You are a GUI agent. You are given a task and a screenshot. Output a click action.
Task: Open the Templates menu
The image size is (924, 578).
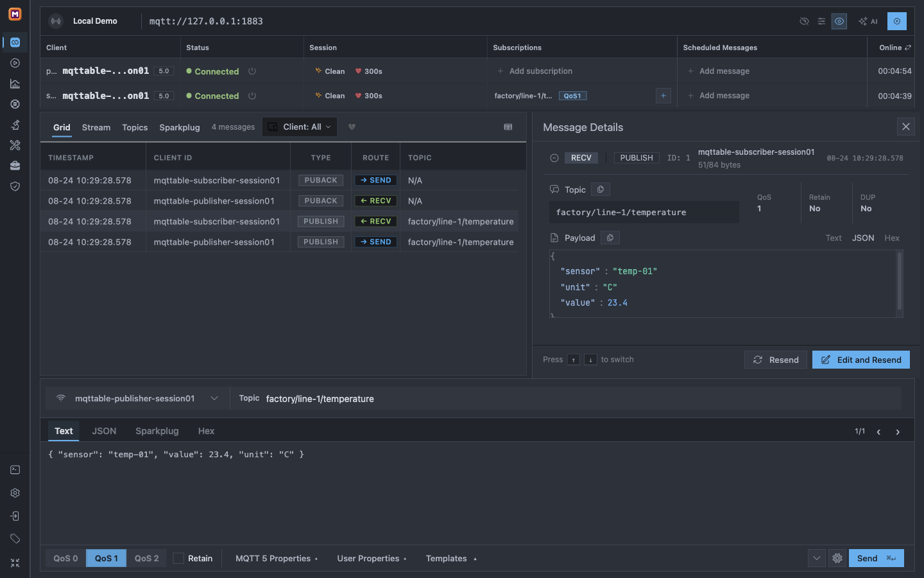tap(451, 558)
